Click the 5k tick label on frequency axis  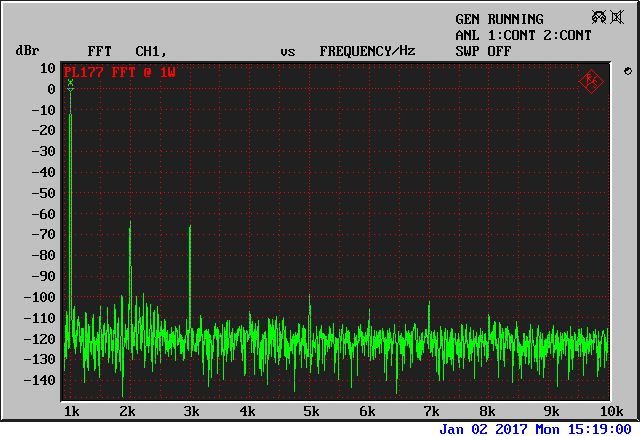(x=310, y=412)
